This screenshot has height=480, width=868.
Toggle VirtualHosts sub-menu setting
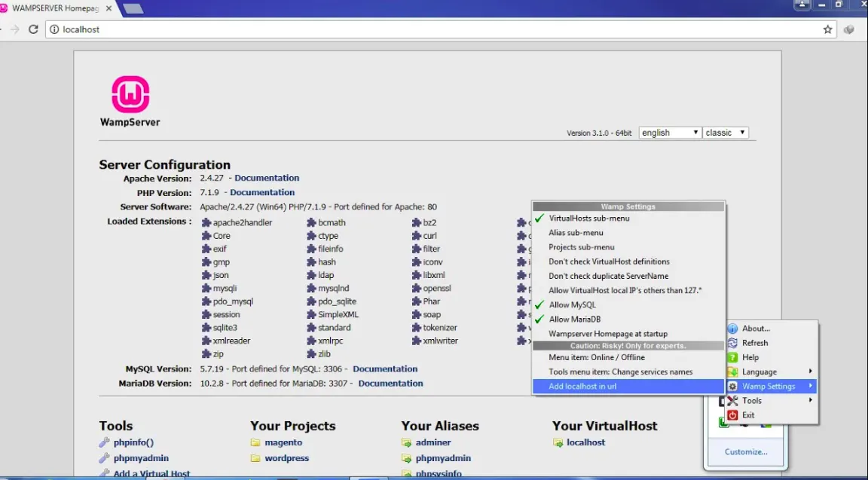pos(588,219)
